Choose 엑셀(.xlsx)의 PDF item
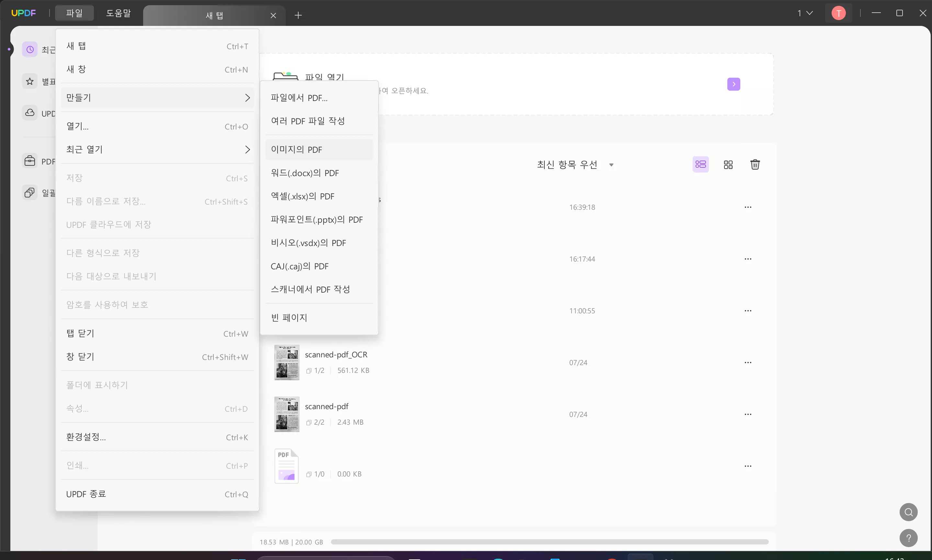The height and width of the screenshot is (560, 932). tap(319, 196)
